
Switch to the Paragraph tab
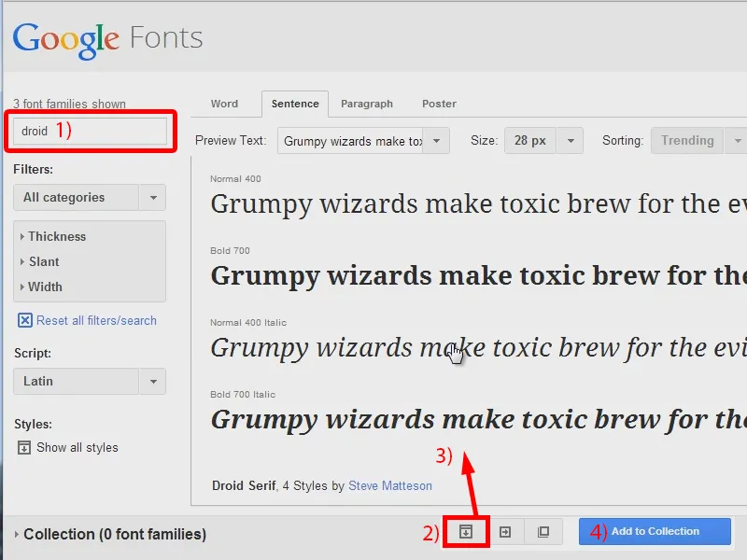[x=367, y=104]
